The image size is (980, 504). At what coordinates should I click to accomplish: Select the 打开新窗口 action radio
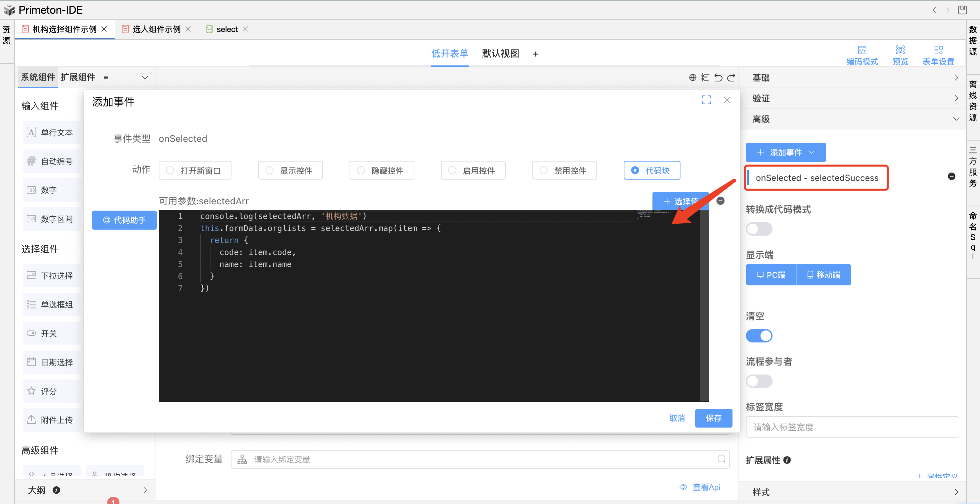[x=170, y=171]
